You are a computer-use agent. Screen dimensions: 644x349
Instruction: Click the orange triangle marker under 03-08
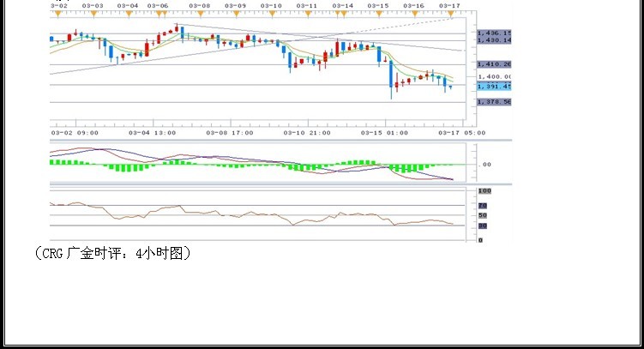(x=201, y=14)
